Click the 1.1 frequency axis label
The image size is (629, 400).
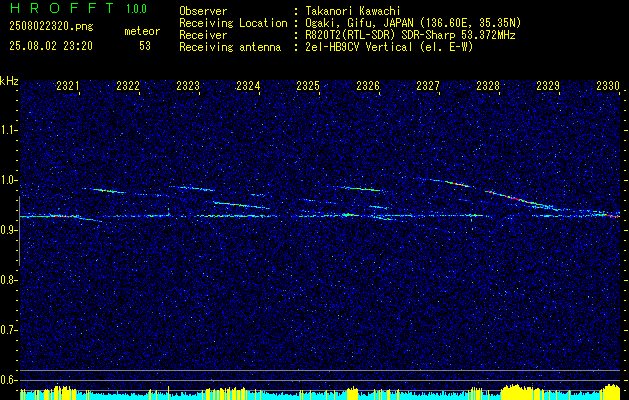pyautogui.click(x=9, y=130)
